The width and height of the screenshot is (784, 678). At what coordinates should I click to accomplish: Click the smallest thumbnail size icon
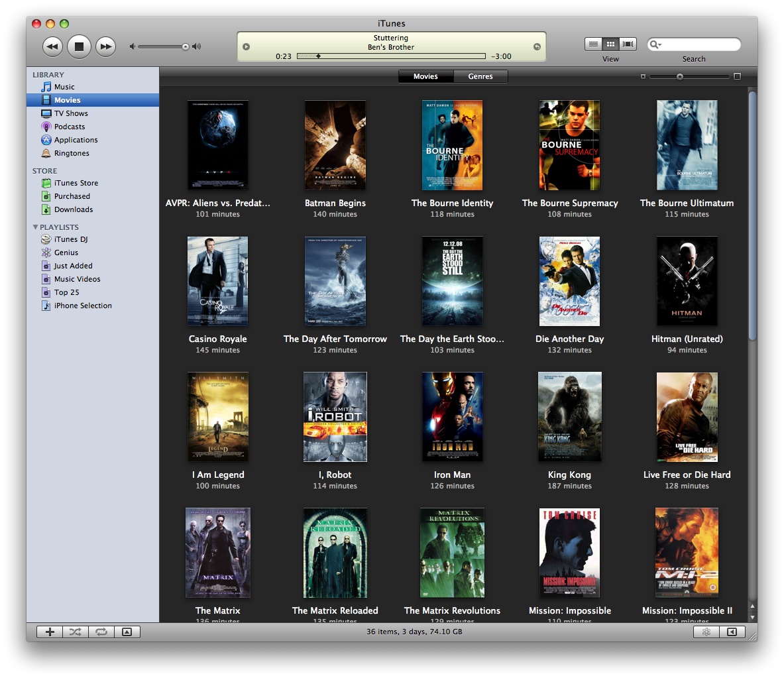tap(643, 76)
